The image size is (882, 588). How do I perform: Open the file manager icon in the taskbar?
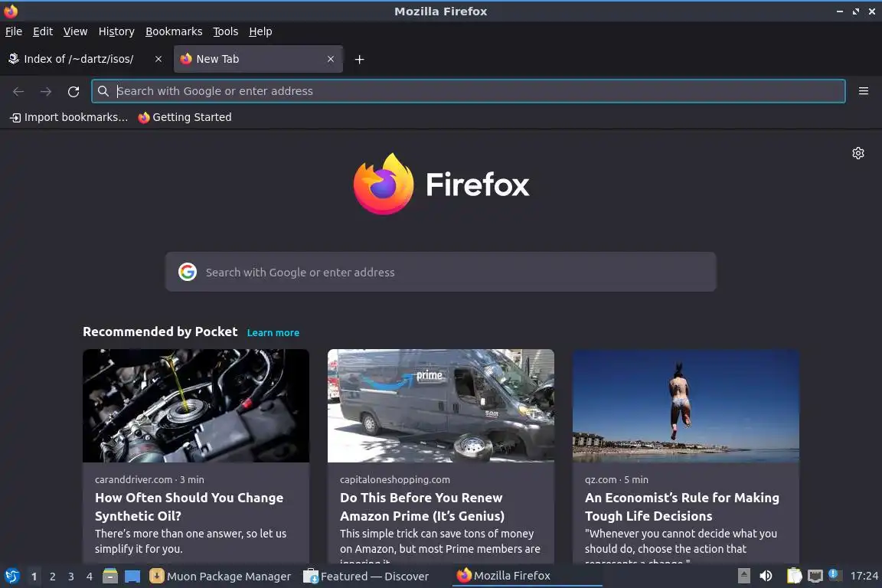pos(110,577)
